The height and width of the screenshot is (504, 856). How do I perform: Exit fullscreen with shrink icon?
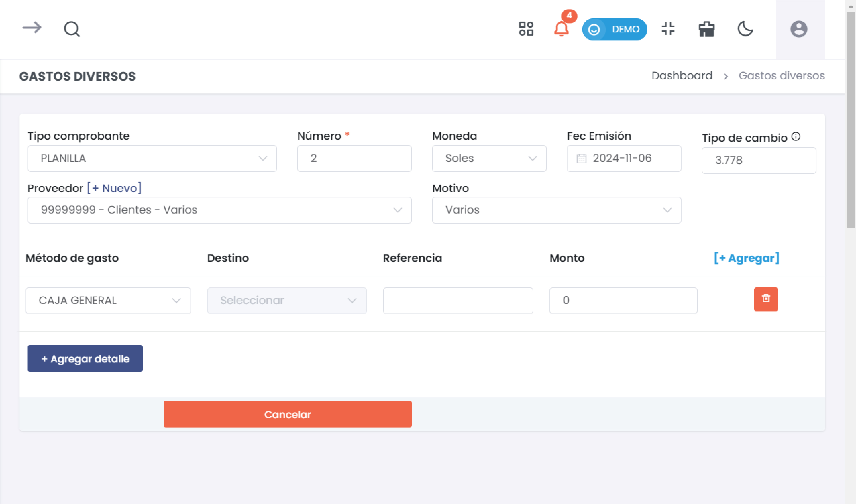click(x=668, y=29)
